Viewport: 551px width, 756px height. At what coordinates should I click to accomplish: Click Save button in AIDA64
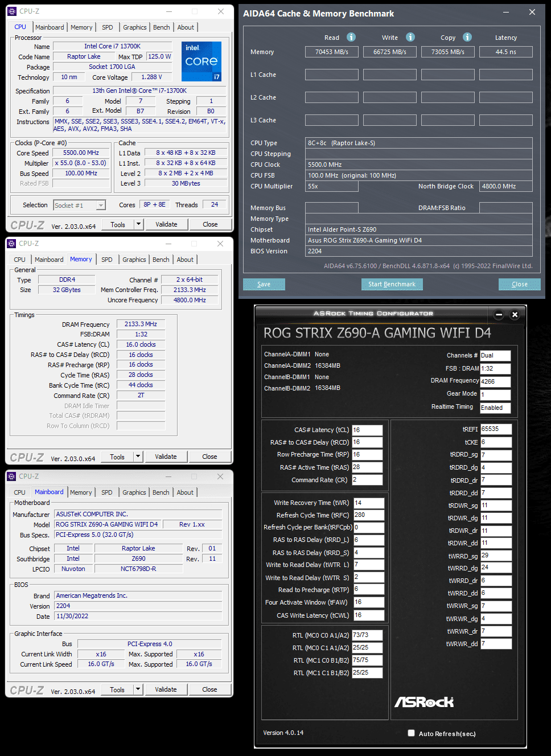coord(264,284)
